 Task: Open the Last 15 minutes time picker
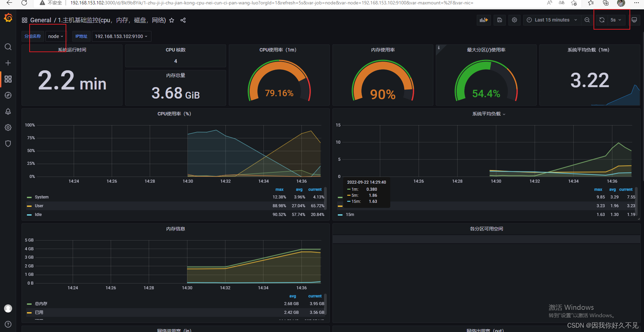pyautogui.click(x=552, y=20)
